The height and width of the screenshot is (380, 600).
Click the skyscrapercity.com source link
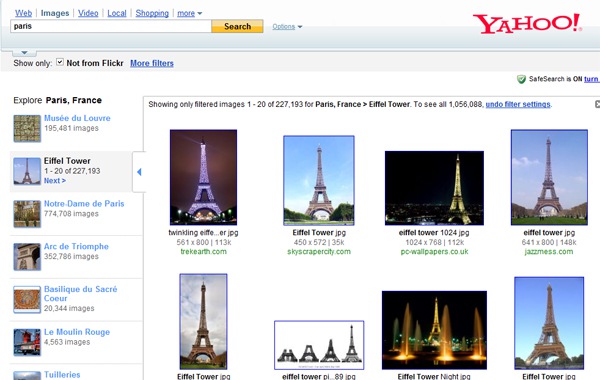tap(319, 252)
